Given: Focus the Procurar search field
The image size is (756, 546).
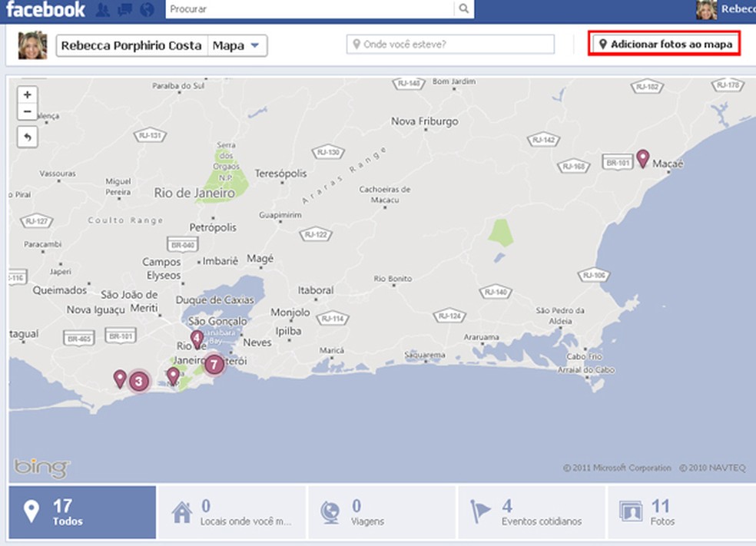Looking at the screenshot, I should (310, 8).
